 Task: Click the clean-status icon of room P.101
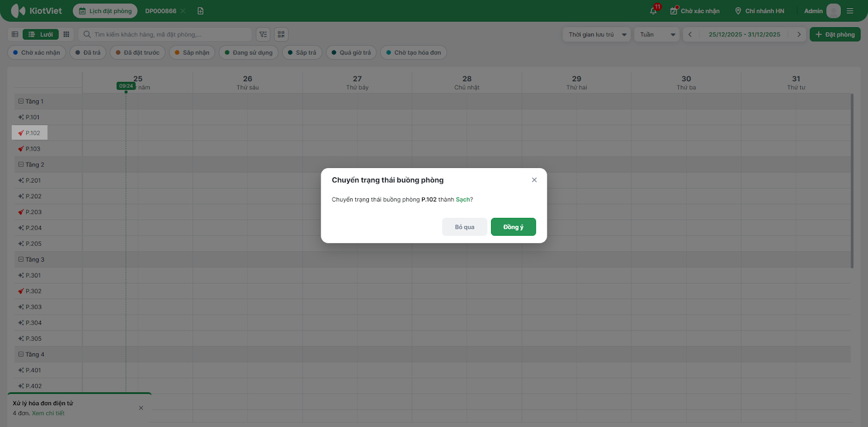pyautogui.click(x=21, y=117)
